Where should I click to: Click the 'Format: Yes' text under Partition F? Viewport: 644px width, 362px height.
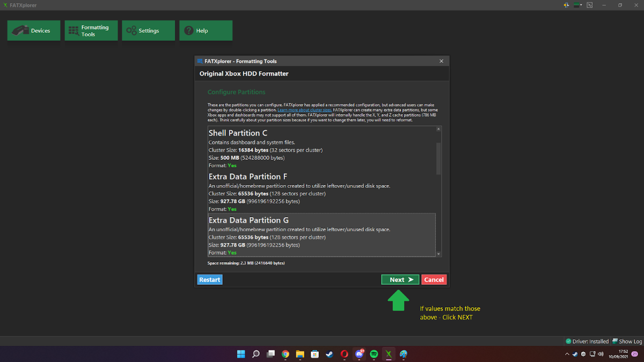pos(222,209)
